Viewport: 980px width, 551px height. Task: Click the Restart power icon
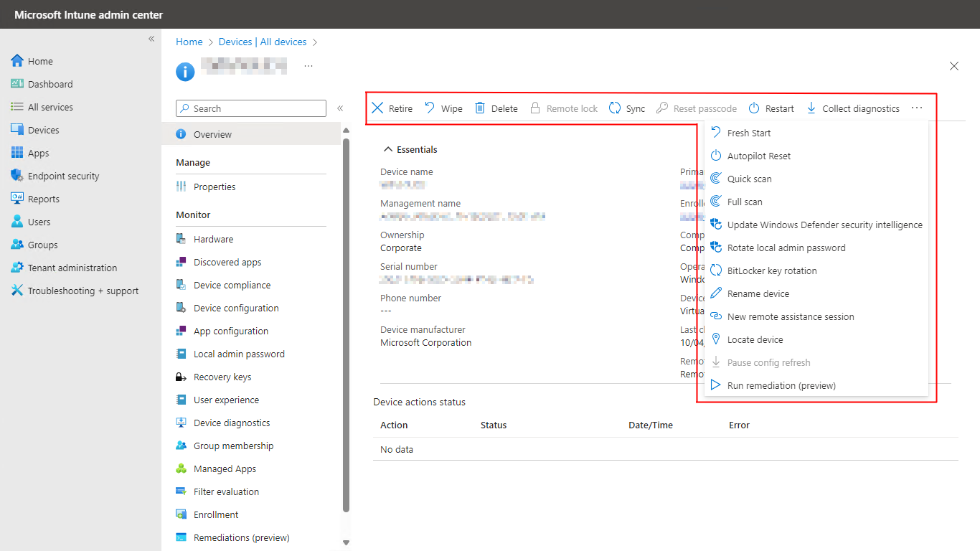tap(754, 108)
